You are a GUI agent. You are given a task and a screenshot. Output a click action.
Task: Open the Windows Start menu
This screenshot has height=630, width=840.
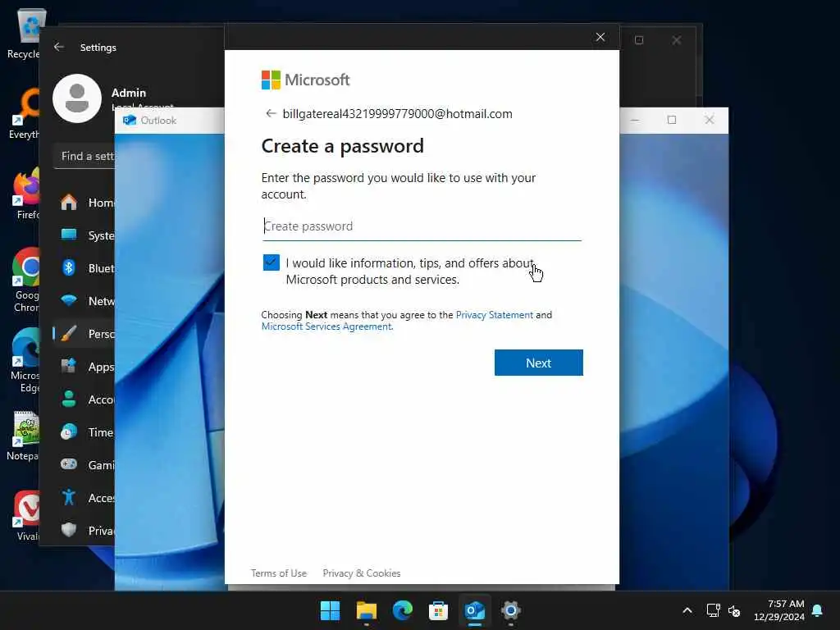330,610
